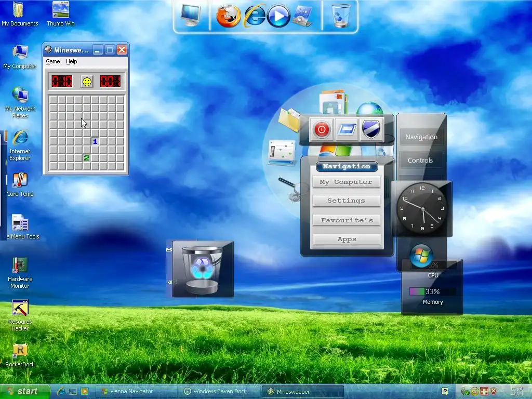Click the revealed 1 cell in Minesweeper
This screenshot has height=399, width=532.
95,141
